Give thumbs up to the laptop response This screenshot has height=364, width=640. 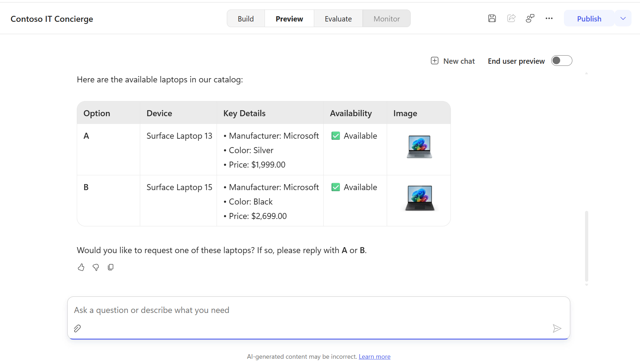(x=81, y=267)
